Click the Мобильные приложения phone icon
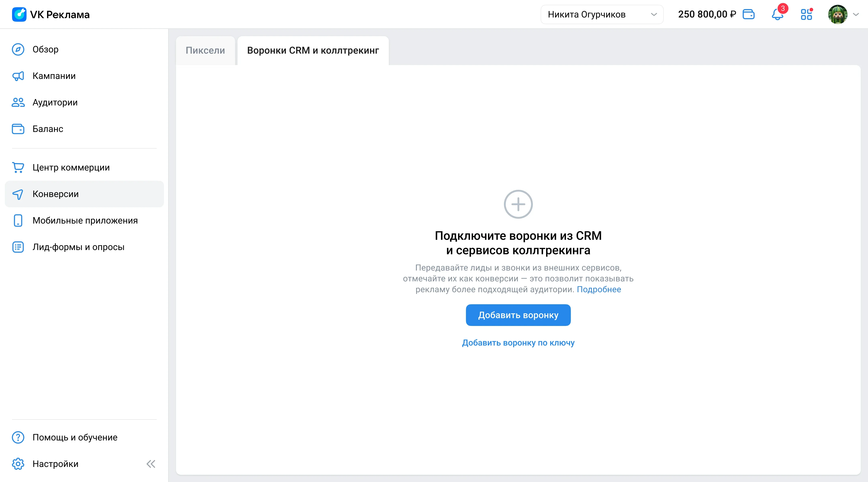The height and width of the screenshot is (482, 868). (18, 221)
